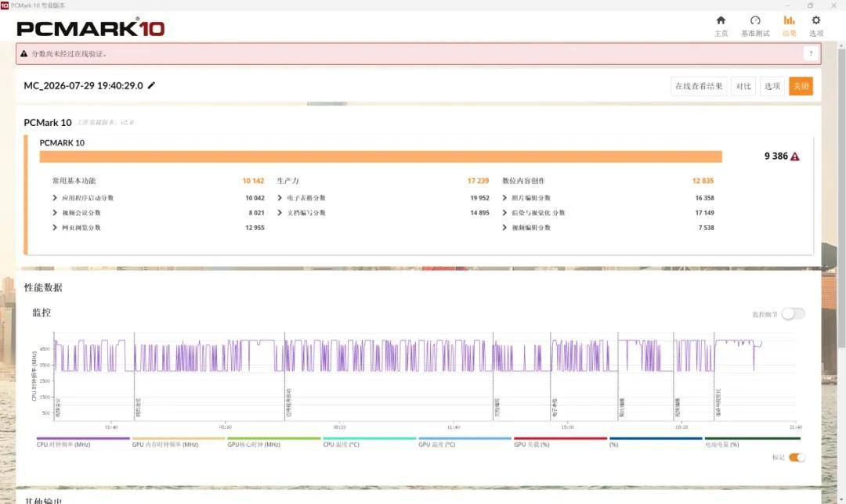Toggle the 标记 markers switch off
The height and width of the screenshot is (504, 846).
(x=797, y=457)
